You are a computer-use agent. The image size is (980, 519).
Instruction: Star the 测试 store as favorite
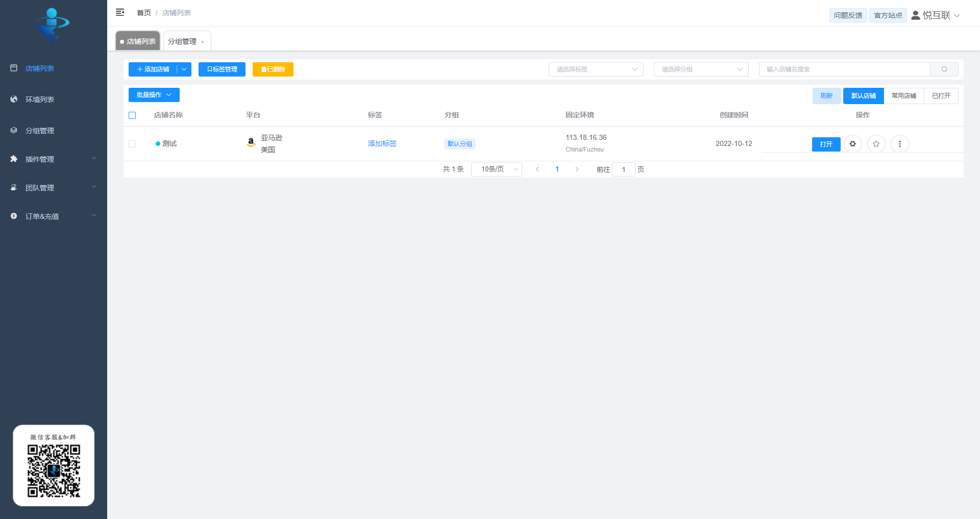[876, 144]
